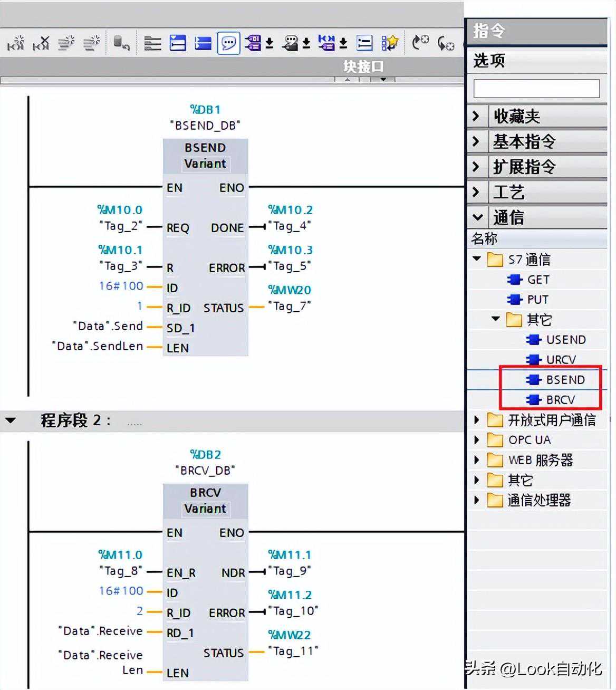Open the 扩展指令 extended instructions tab
The height and width of the screenshot is (690, 616).
[x=524, y=167]
